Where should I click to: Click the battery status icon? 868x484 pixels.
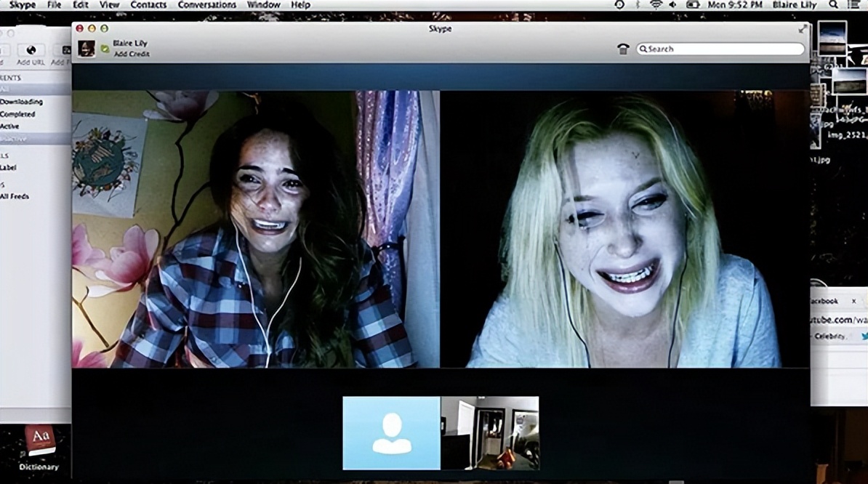(693, 5)
